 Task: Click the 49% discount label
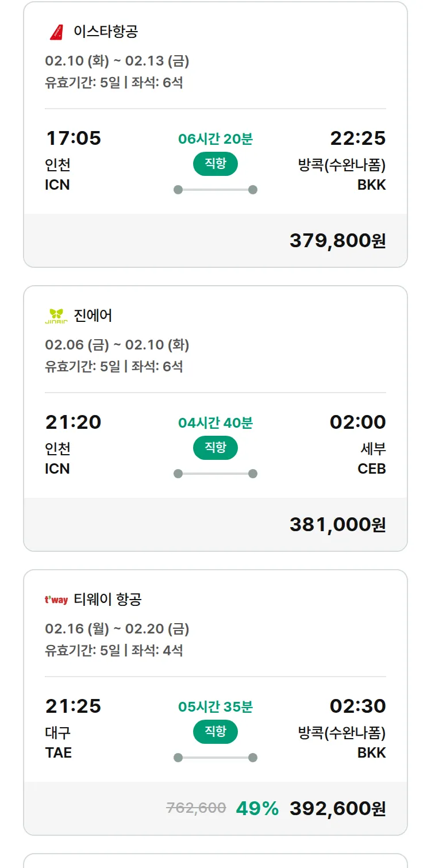coord(257,809)
